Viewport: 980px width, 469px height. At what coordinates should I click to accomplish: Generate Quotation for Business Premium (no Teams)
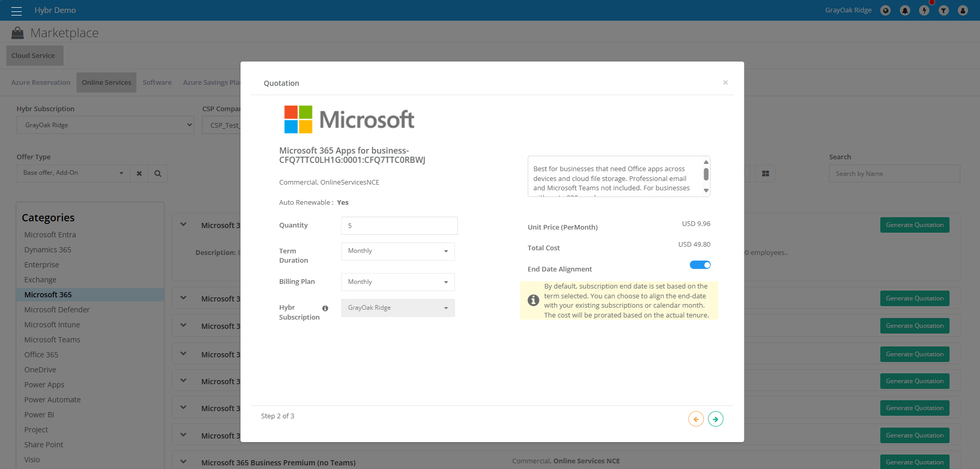(914, 462)
